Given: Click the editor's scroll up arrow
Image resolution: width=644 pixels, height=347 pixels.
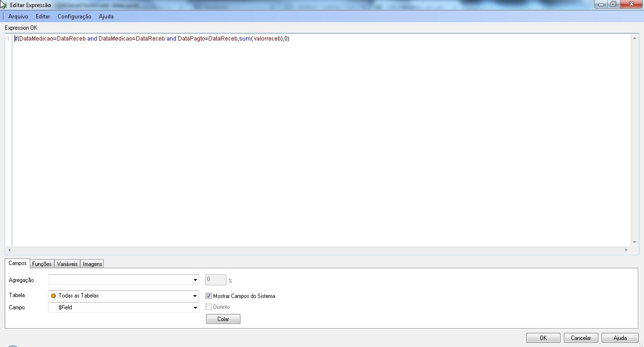Looking at the screenshot, I should click(635, 39).
